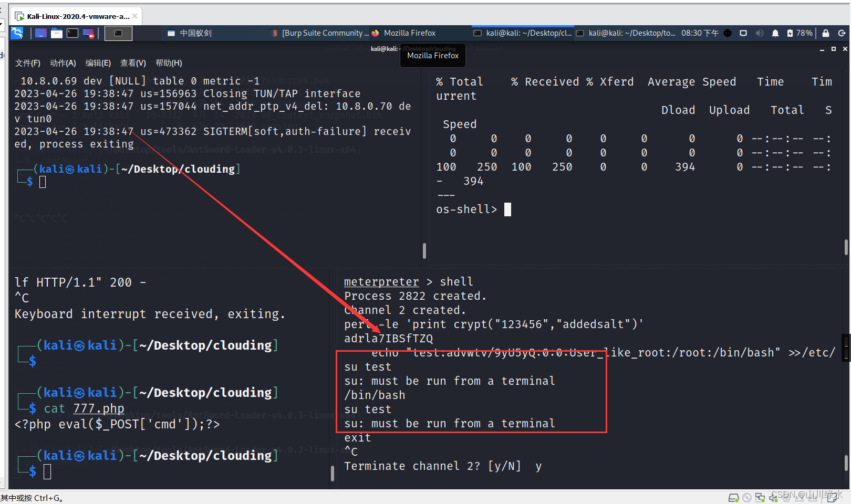Click the underlined 777.php filename

(x=99, y=408)
